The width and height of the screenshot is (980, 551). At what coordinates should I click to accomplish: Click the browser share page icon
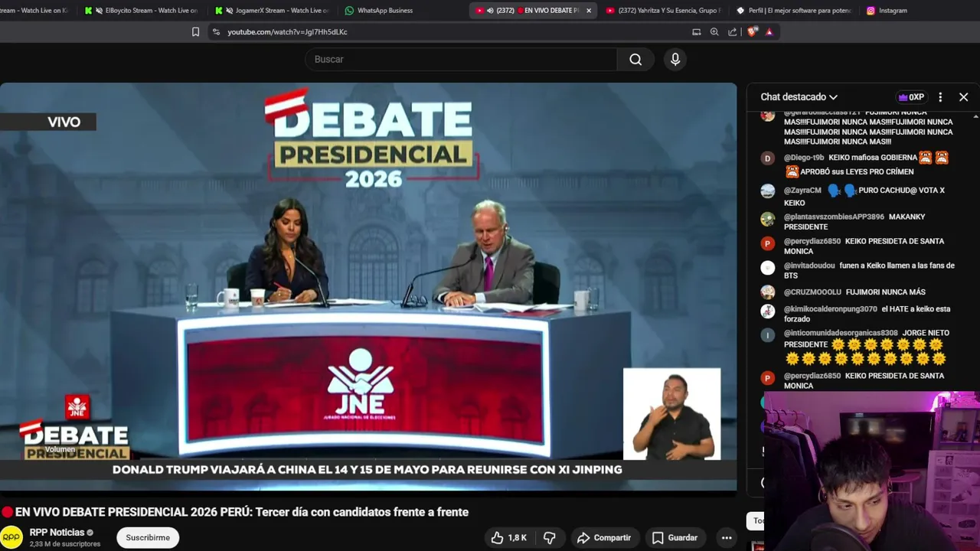(x=733, y=32)
